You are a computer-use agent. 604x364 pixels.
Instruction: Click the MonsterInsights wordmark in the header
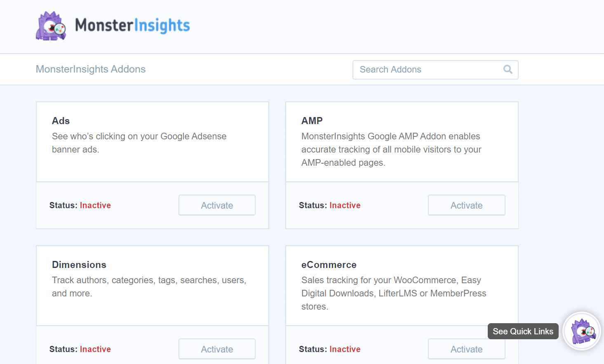click(132, 26)
